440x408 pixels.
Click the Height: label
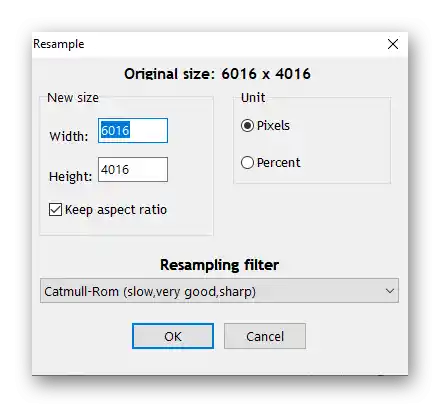tap(70, 176)
